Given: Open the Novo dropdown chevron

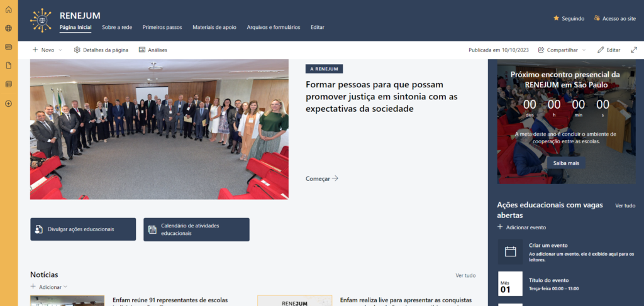Looking at the screenshot, I should coord(60,50).
